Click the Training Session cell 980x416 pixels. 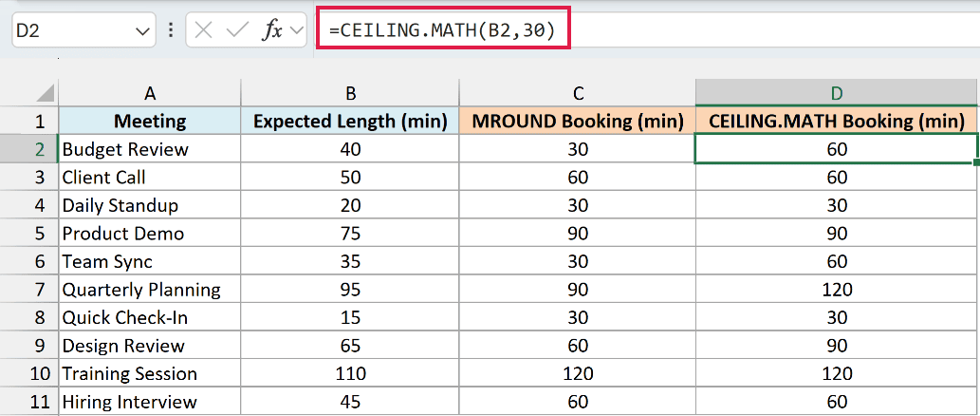(149, 374)
